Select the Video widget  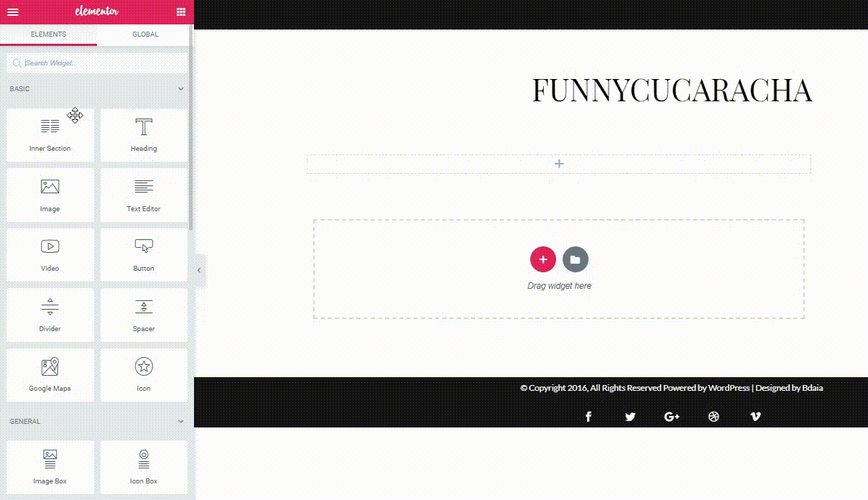click(50, 255)
